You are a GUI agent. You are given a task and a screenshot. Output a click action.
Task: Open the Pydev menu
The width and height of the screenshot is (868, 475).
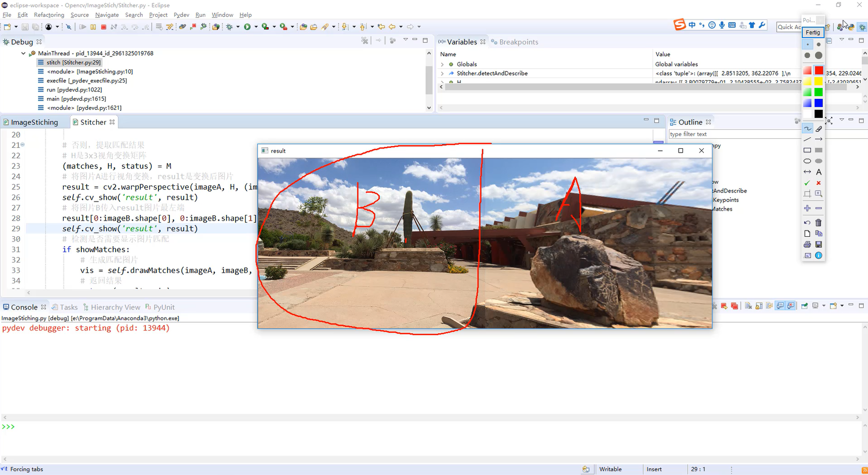[x=181, y=15]
